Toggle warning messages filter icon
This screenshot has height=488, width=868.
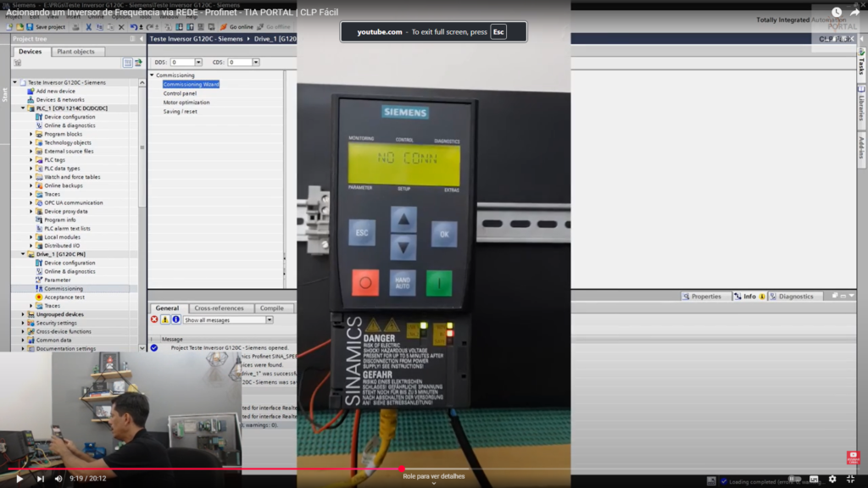point(165,319)
